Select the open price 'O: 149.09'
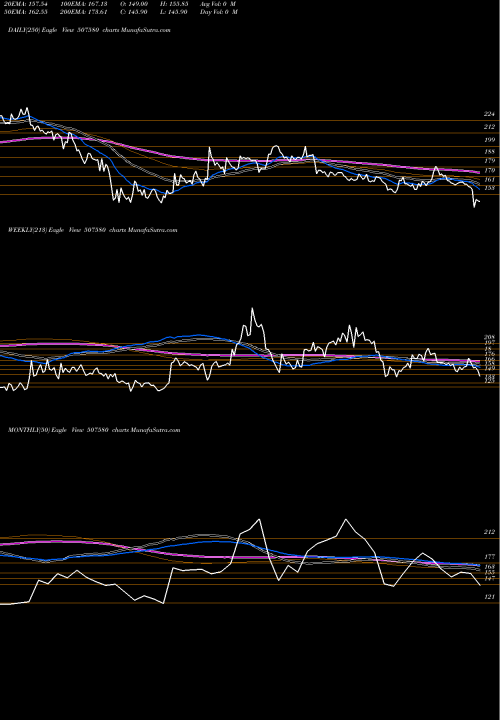 click(134, 4)
